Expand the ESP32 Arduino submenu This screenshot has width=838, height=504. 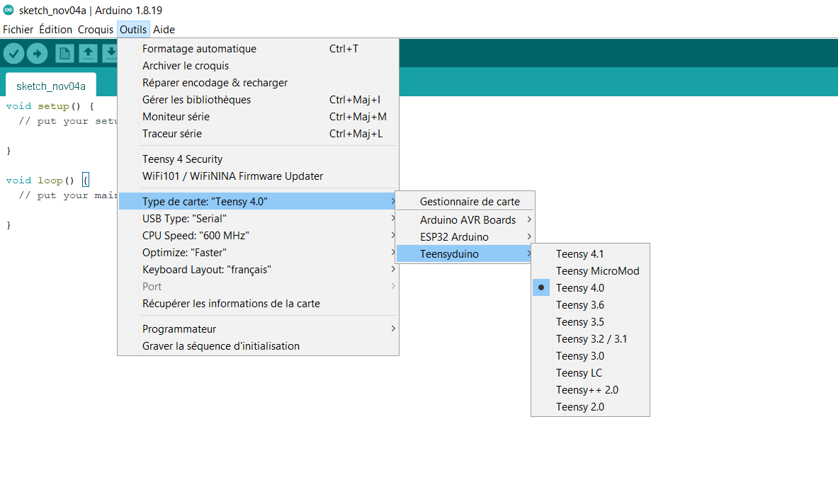click(x=465, y=237)
